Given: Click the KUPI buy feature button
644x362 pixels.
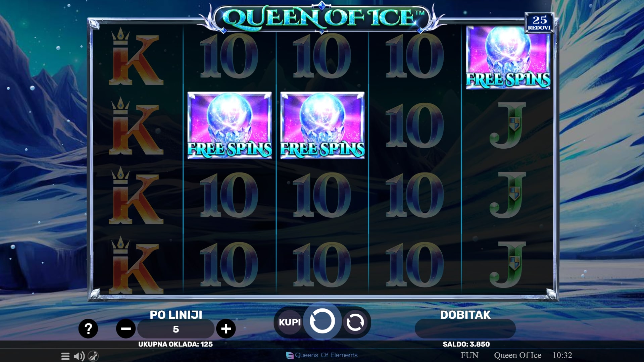Looking at the screenshot, I should click(x=290, y=322).
